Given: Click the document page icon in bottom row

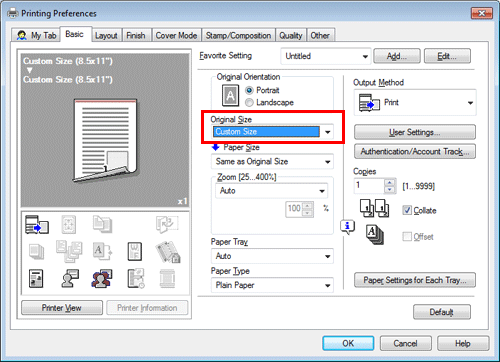Looking at the screenshot, I should click(36, 278).
